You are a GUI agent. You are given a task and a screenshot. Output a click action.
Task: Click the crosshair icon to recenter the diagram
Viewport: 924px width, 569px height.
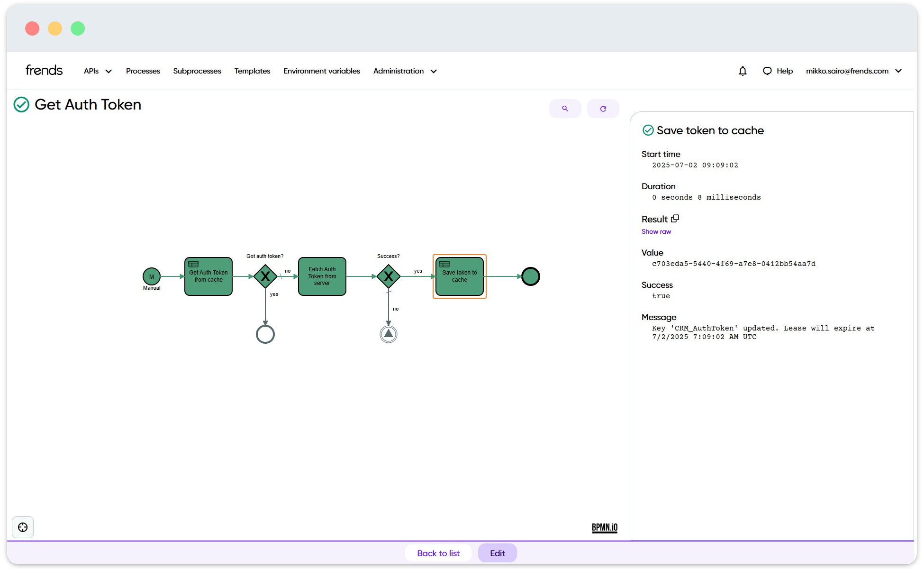22,527
